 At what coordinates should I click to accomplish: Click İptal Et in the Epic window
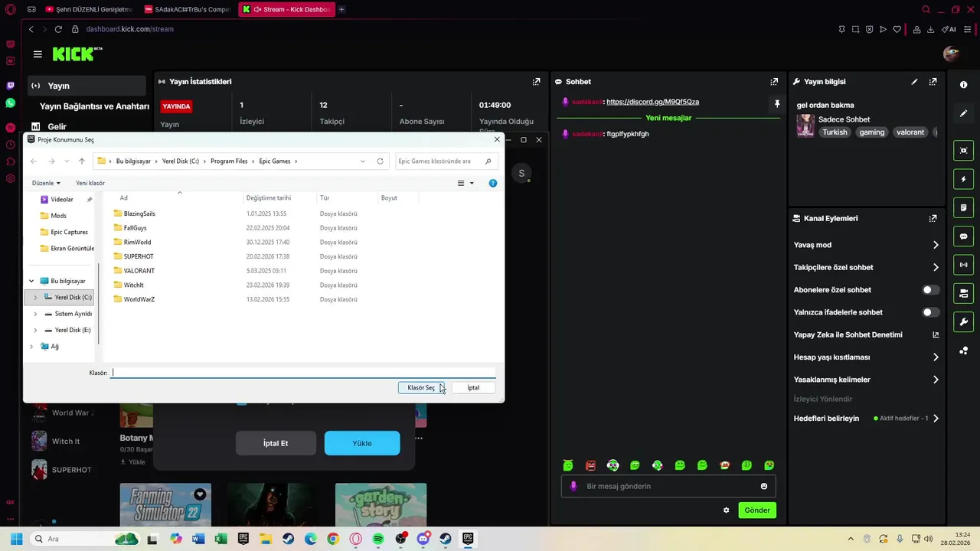pyautogui.click(x=276, y=443)
